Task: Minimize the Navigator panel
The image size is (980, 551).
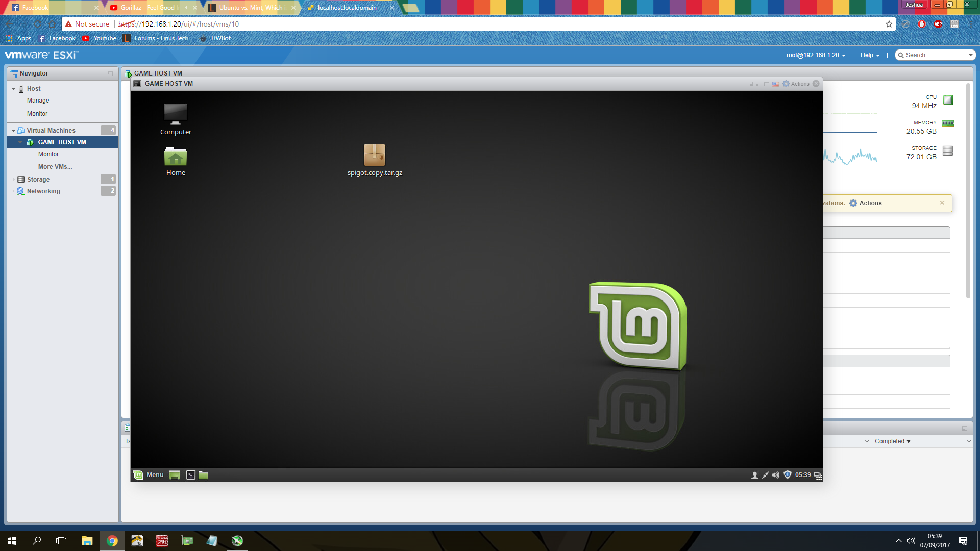Action: point(110,73)
